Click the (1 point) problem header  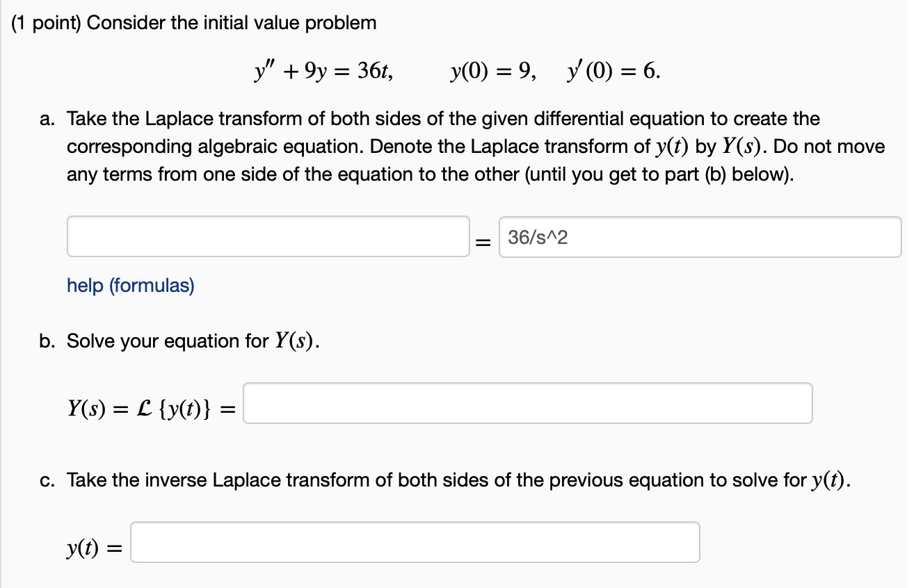point(42,22)
